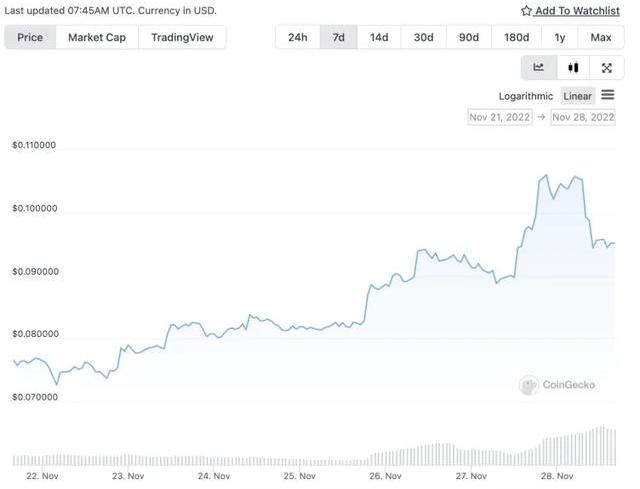Select the Logarithmic scale option
Screen dimensions: 640x489
point(526,96)
